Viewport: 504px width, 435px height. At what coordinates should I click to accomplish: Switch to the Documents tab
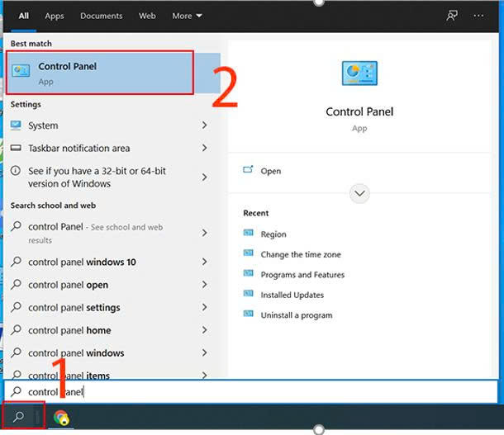click(x=102, y=16)
